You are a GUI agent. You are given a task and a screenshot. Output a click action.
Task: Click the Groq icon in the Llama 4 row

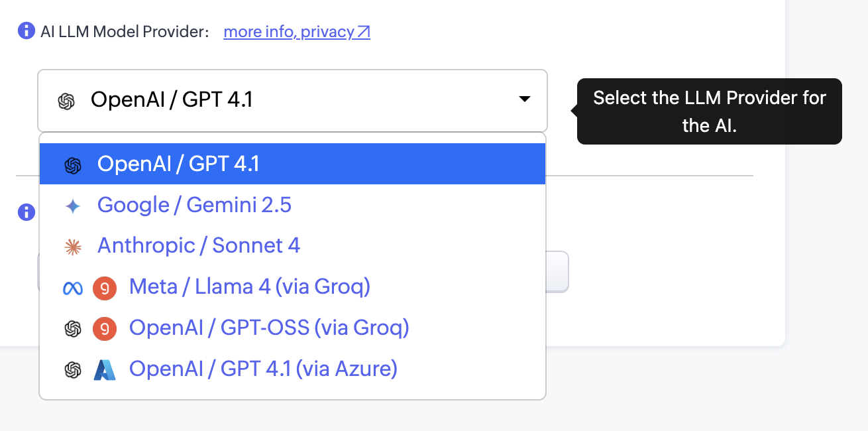[x=105, y=288]
